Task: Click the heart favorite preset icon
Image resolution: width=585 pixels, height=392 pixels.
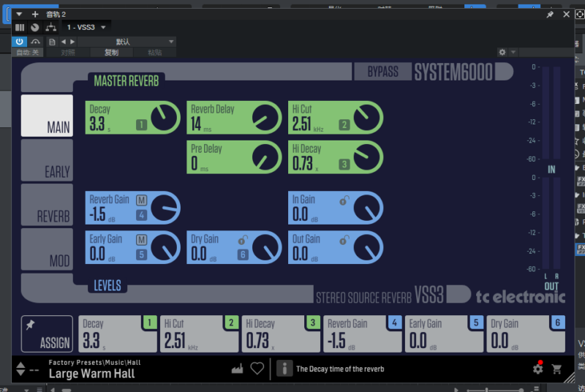Action: point(257,369)
